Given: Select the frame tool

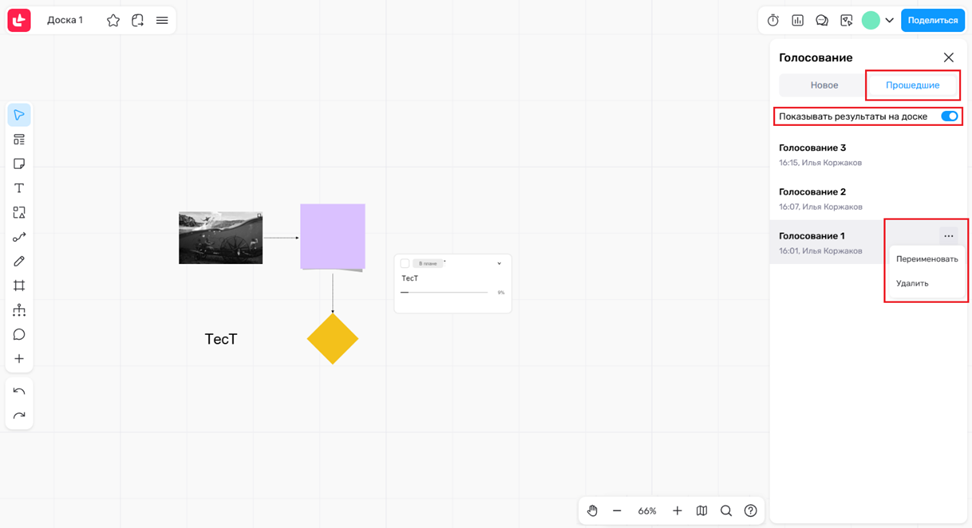Looking at the screenshot, I should 19,286.
